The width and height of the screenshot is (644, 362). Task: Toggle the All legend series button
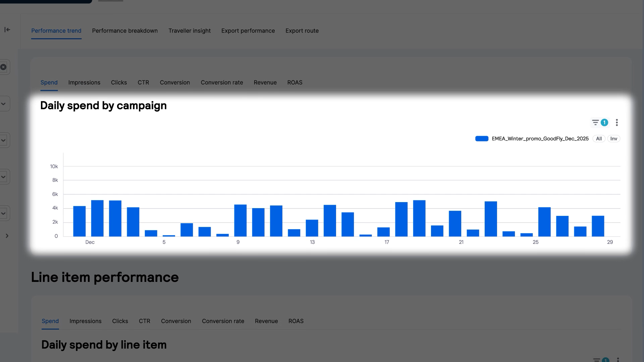[599, 139]
